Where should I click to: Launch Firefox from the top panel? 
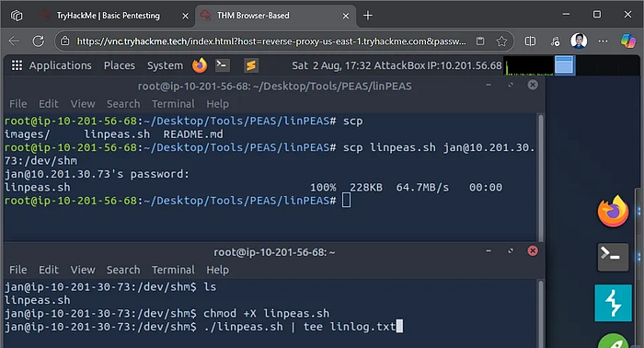[x=200, y=65]
